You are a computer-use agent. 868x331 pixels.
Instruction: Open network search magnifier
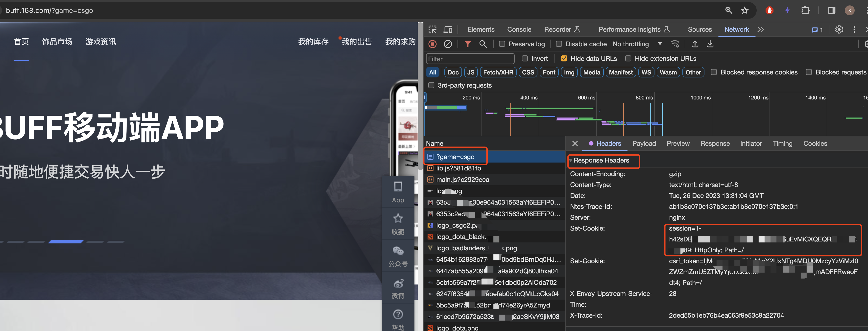[x=483, y=44]
